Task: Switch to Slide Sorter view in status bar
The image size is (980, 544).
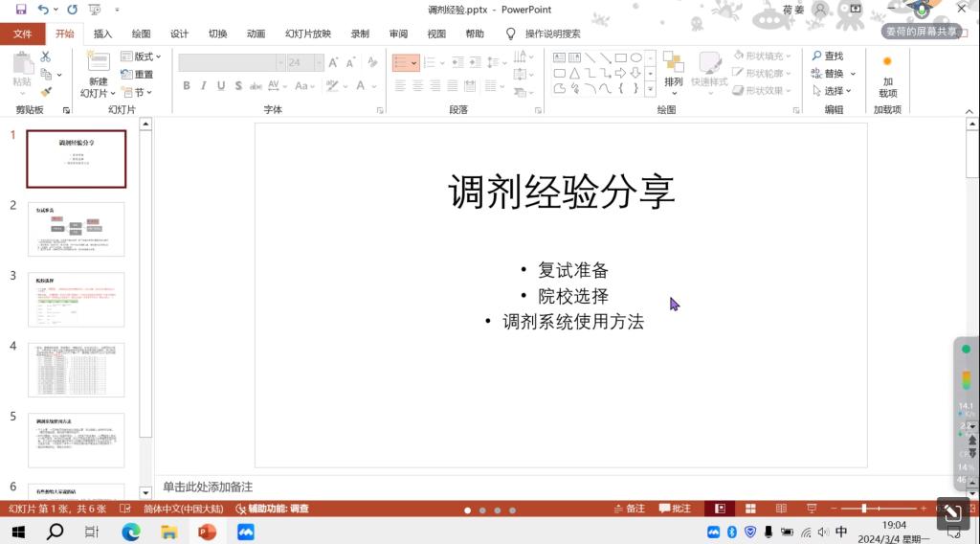Action: point(750,509)
